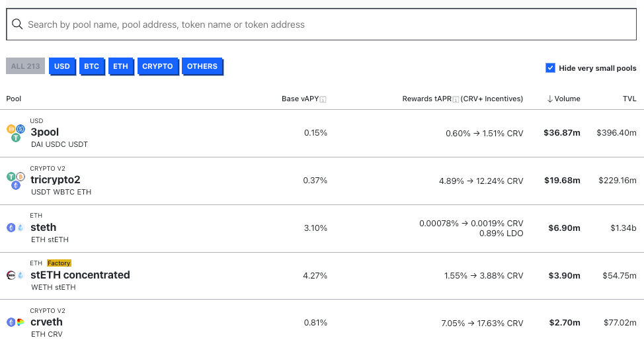Click crveth volume $2.70m

pyautogui.click(x=565, y=323)
